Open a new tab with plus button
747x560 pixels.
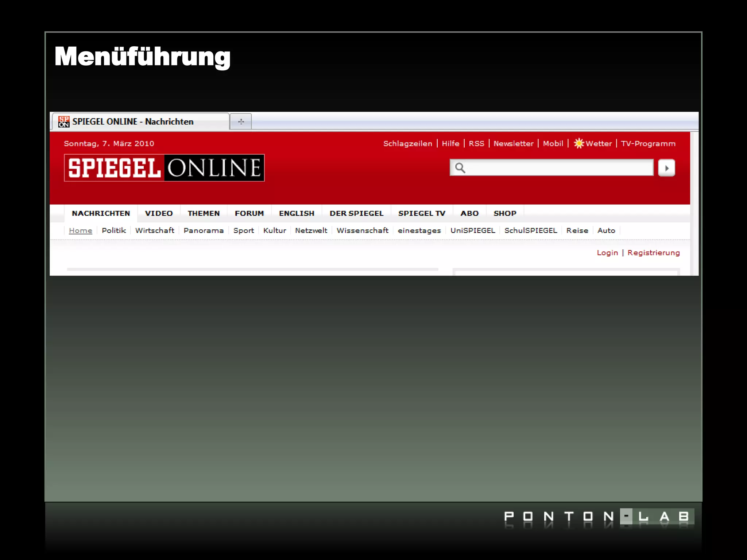tap(241, 121)
